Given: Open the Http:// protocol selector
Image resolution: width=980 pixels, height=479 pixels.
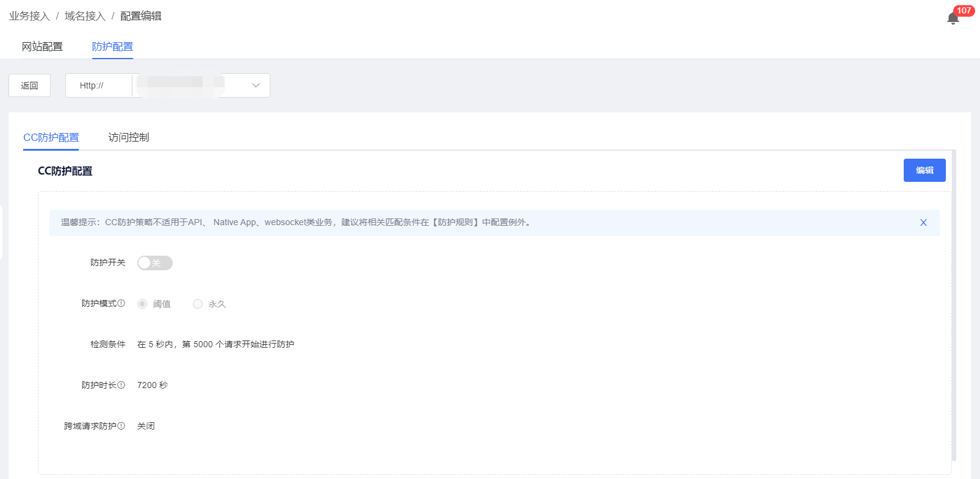Looking at the screenshot, I should coord(99,85).
